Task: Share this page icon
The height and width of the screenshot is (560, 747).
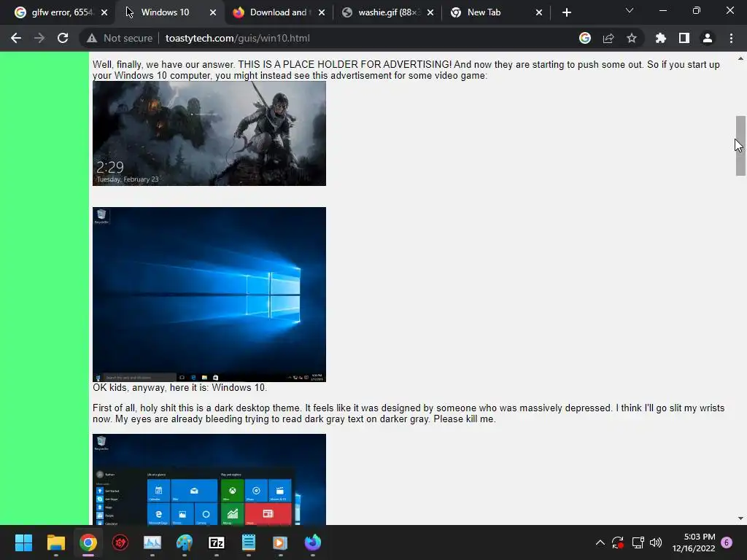Action: click(608, 38)
